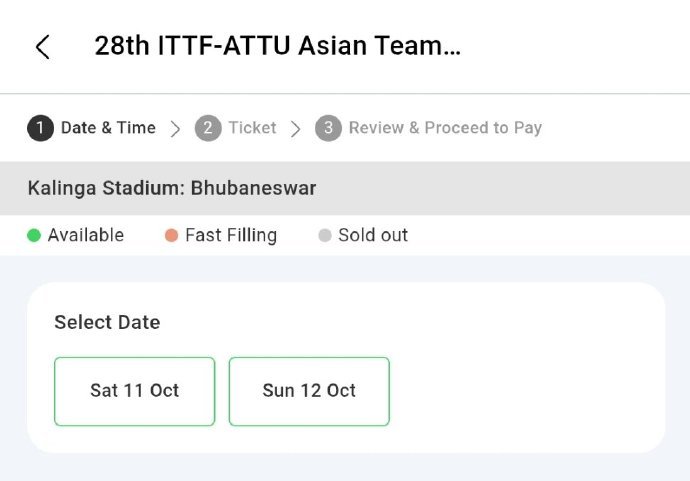This screenshot has height=481, width=690.
Task: Select Sun 12 Oct date
Action: tap(309, 391)
